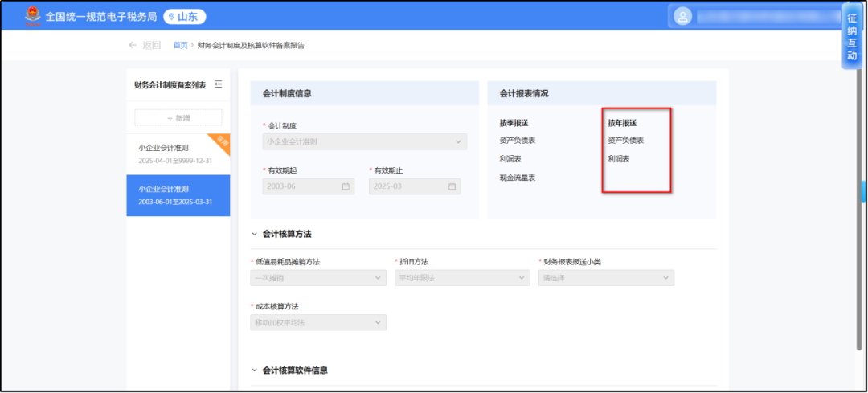Screen dimensions: 868x393
Task: Click the 有效期起 date field
Action: click(309, 186)
